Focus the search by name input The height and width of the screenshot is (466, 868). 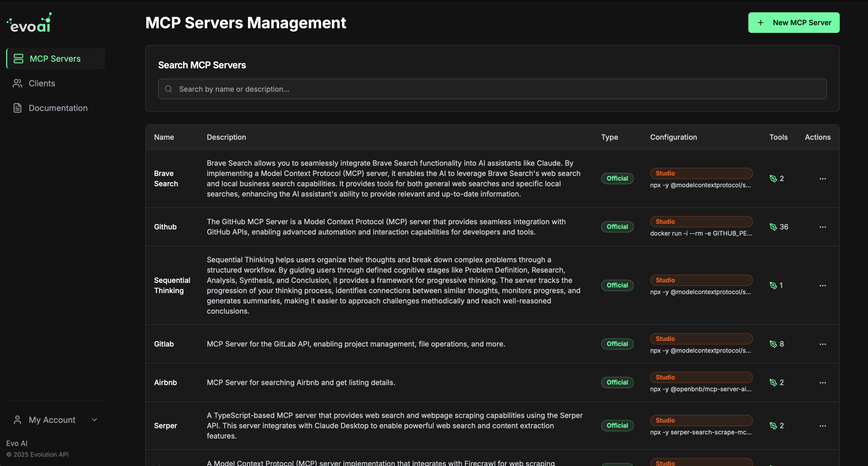pyautogui.click(x=492, y=89)
